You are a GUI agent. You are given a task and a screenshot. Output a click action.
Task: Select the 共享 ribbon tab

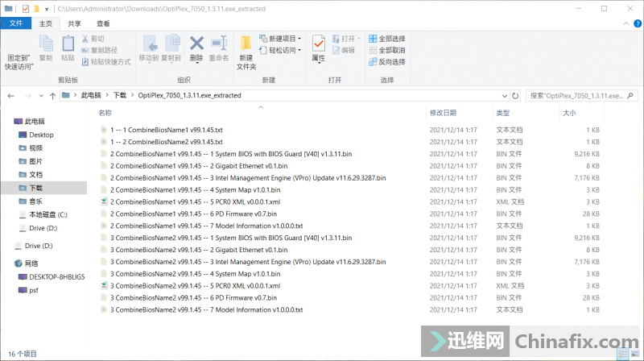tap(74, 24)
